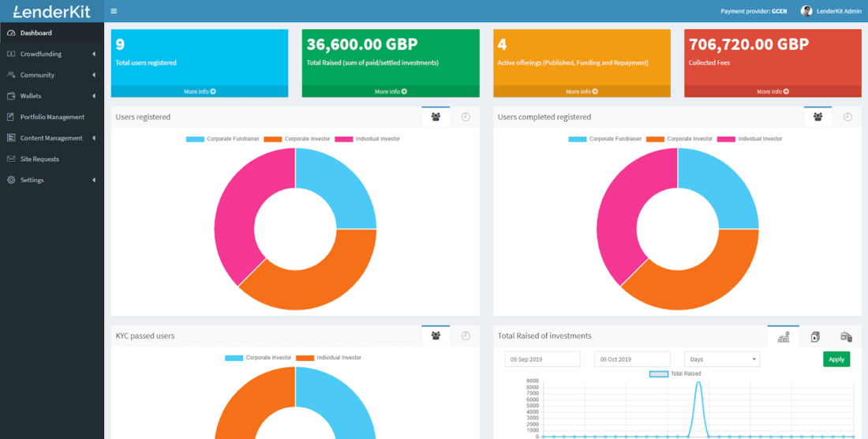
Task: Click More info under Active offerings
Action: [x=582, y=92]
